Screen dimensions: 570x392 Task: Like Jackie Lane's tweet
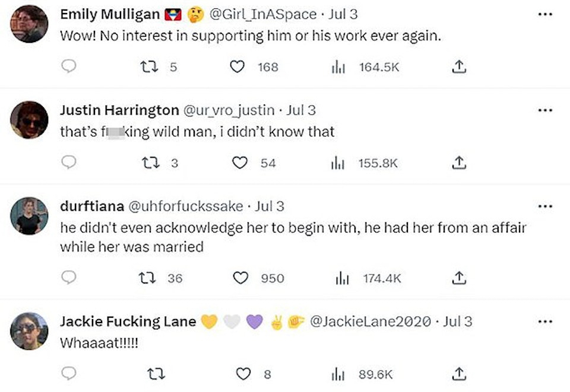[243, 374]
